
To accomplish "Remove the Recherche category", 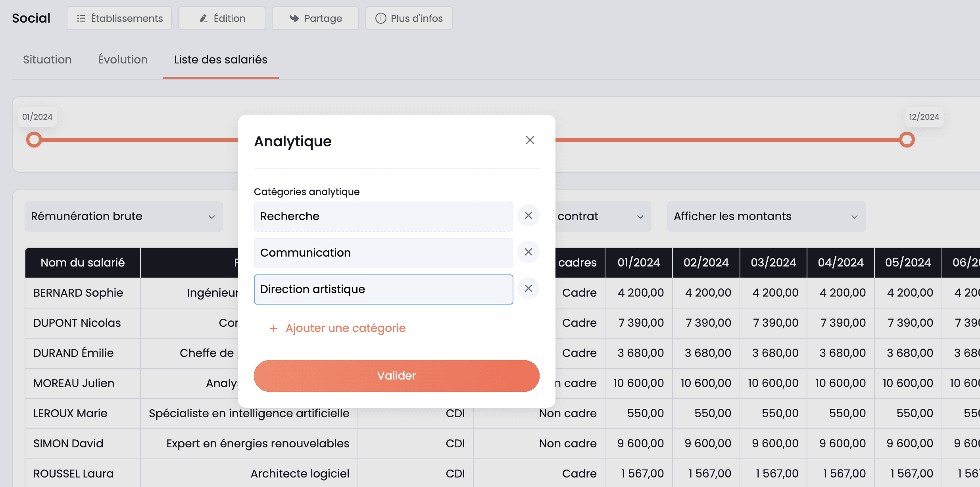I will (x=528, y=215).
